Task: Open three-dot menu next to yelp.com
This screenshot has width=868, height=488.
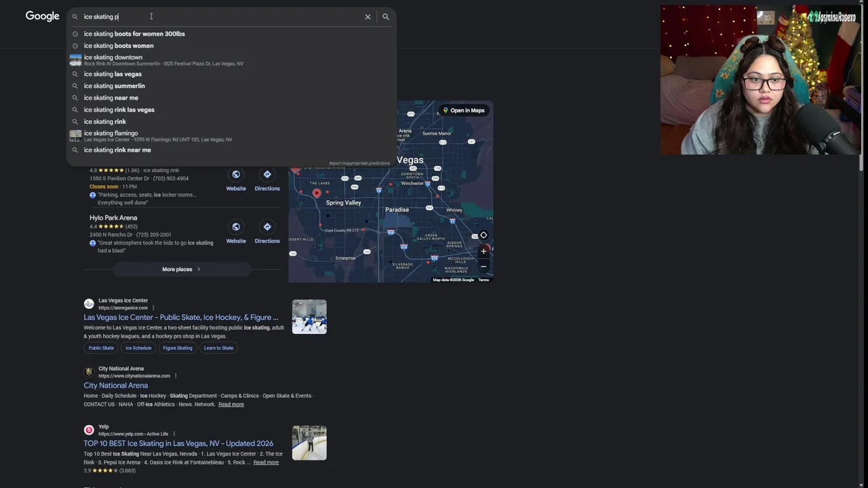Action: pyautogui.click(x=174, y=434)
